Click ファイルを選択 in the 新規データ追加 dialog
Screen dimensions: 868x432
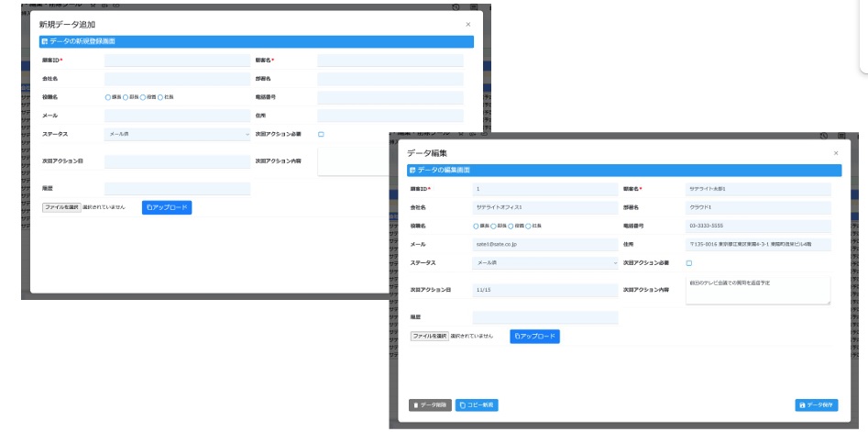61,207
